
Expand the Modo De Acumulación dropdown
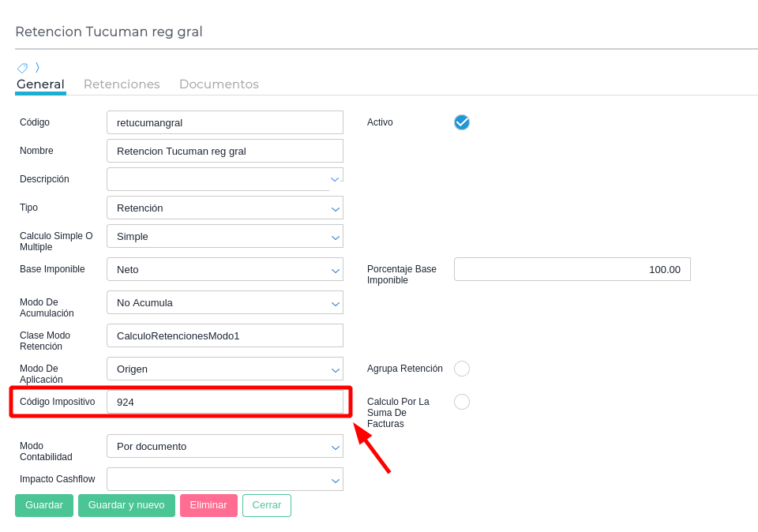point(225,302)
